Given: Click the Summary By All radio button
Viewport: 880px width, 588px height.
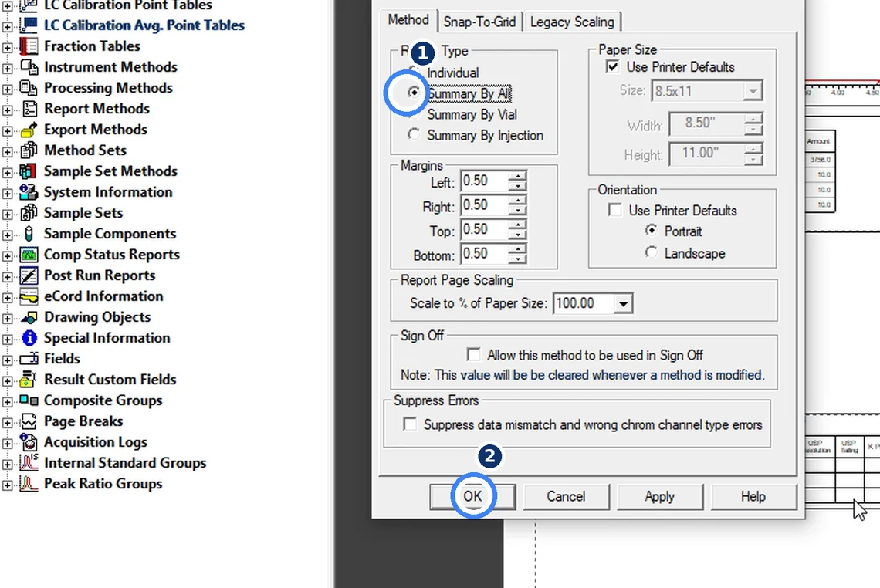Looking at the screenshot, I should [414, 92].
